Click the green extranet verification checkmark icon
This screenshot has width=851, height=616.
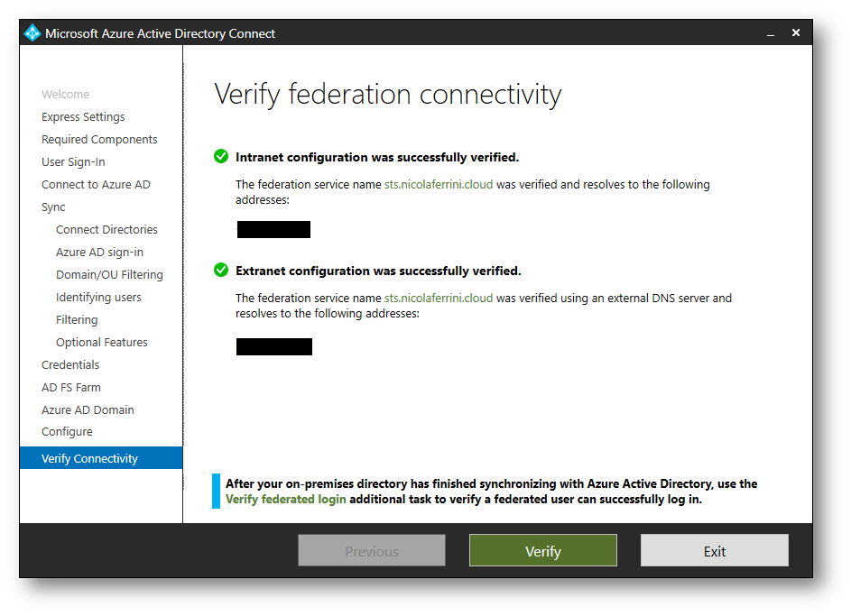pos(221,270)
